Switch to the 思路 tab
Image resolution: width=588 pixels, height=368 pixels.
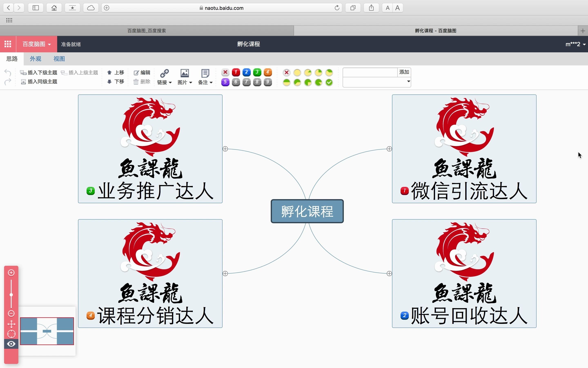click(12, 59)
